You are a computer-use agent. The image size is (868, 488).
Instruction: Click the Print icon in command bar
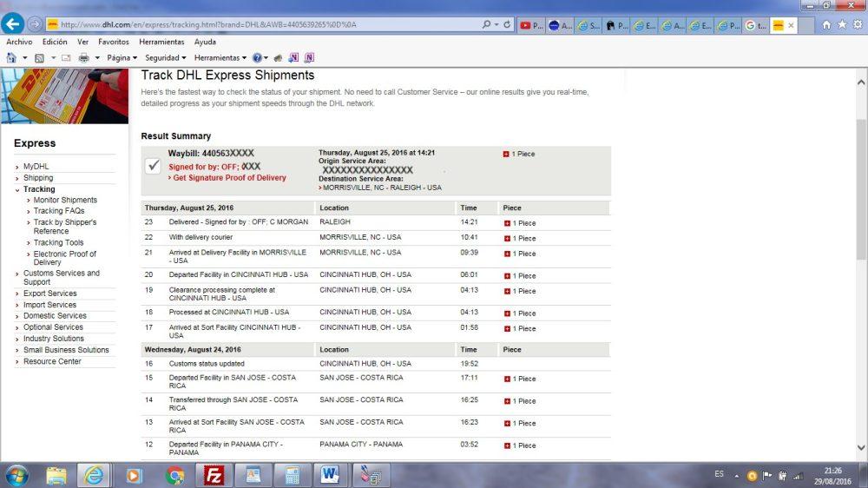83,57
